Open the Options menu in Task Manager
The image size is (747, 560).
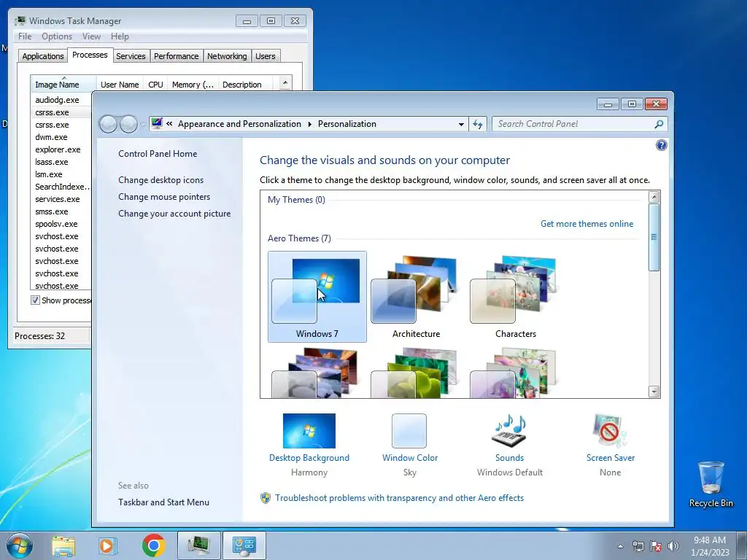pyautogui.click(x=57, y=36)
